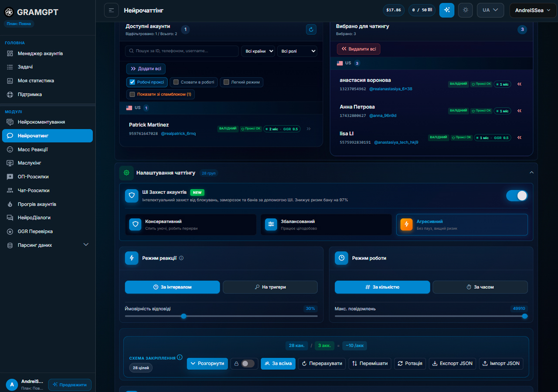The image size is (558, 392).
Task: Select Агресивний protection mode
Action: [462, 224]
